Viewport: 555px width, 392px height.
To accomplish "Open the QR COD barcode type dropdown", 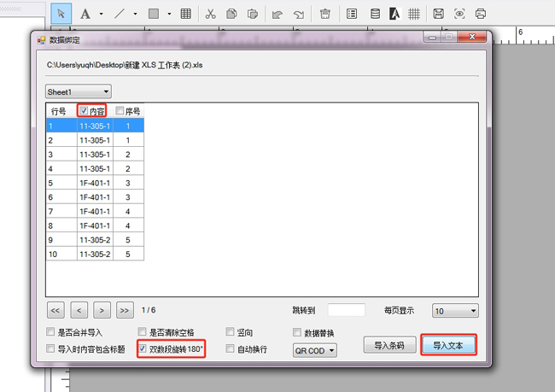I will [x=315, y=350].
